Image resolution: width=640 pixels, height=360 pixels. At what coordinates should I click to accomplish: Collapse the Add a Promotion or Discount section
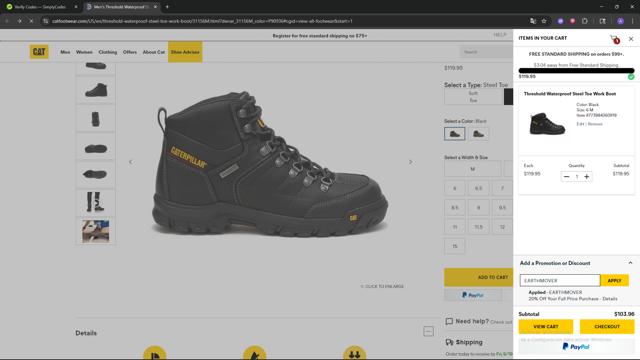[x=630, y=263]
